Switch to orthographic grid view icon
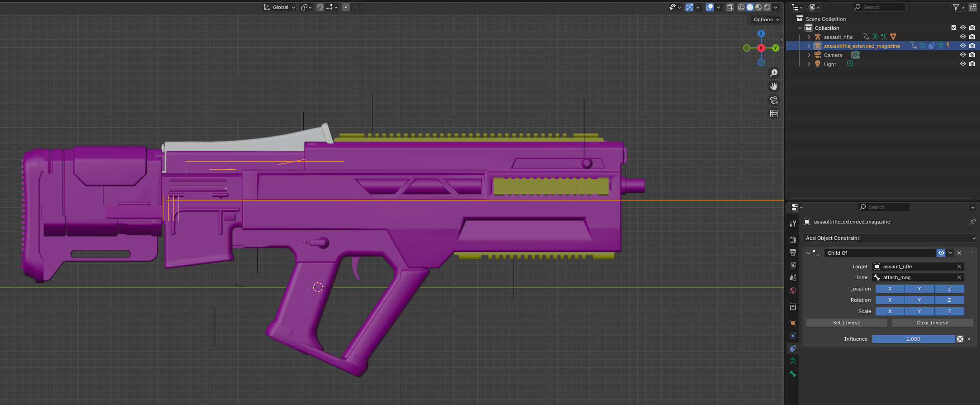980x405 pixels. point(774,114)
